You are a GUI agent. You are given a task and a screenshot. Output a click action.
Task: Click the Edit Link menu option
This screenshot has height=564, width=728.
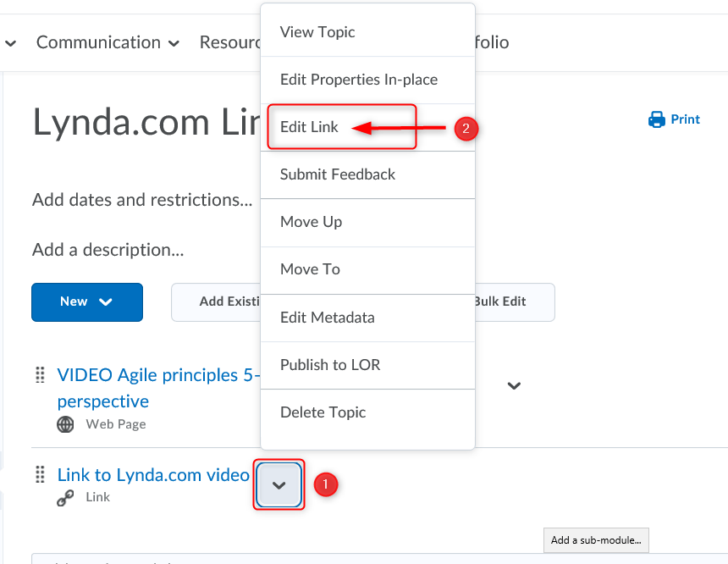[310, 127]
